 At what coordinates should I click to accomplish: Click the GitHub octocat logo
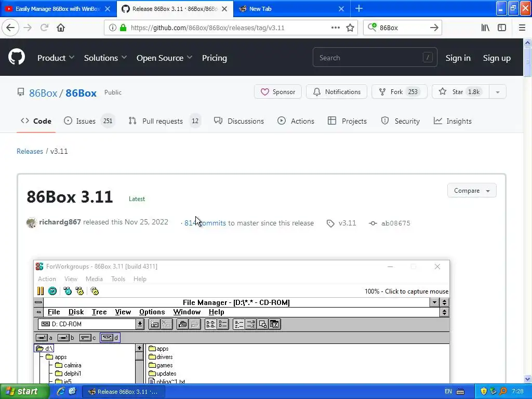click(x=16, y=57)
